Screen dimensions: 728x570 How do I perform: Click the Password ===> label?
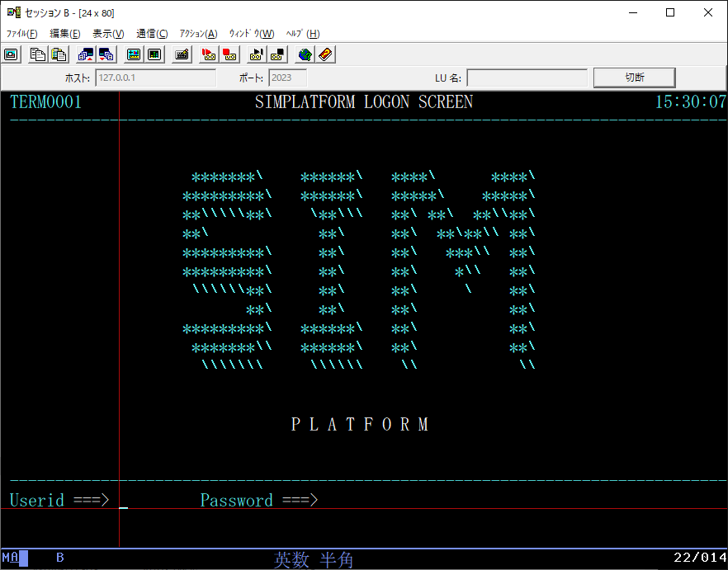pyautogui.click(x=258, y=501)
